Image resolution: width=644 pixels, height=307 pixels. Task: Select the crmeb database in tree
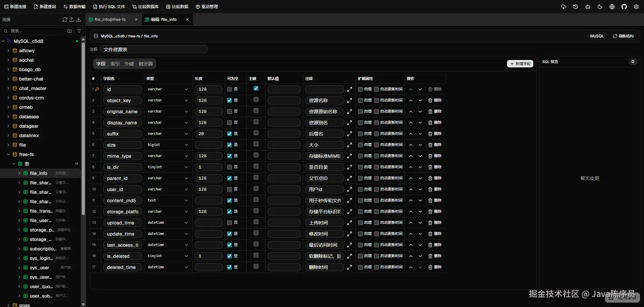26,107
